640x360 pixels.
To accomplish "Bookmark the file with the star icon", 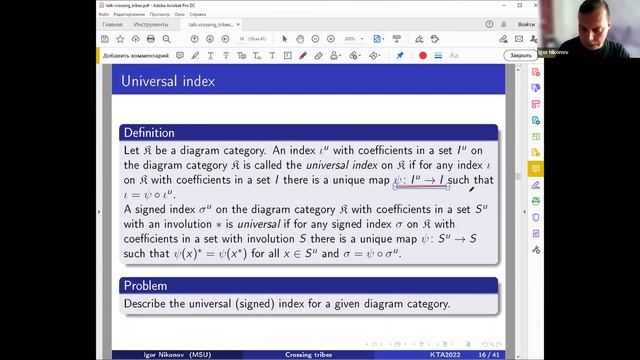I will [120, 39].
